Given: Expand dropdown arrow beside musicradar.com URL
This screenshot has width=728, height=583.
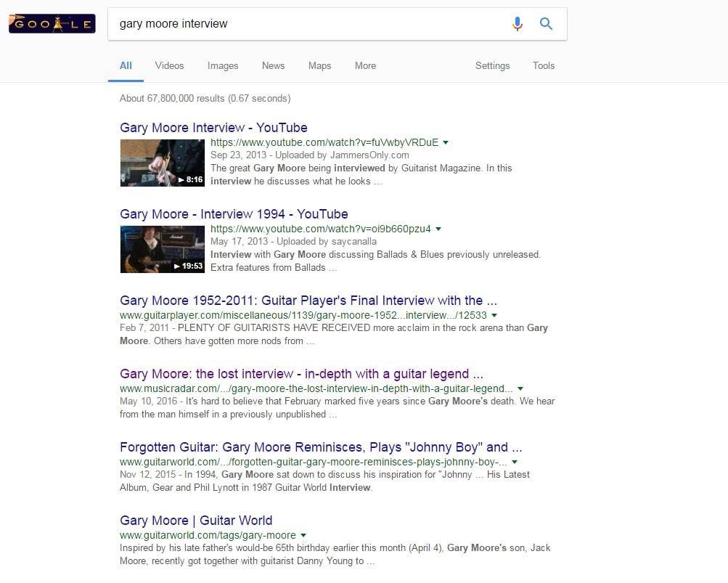Looking at the screenshot, I should click(520, 389).
